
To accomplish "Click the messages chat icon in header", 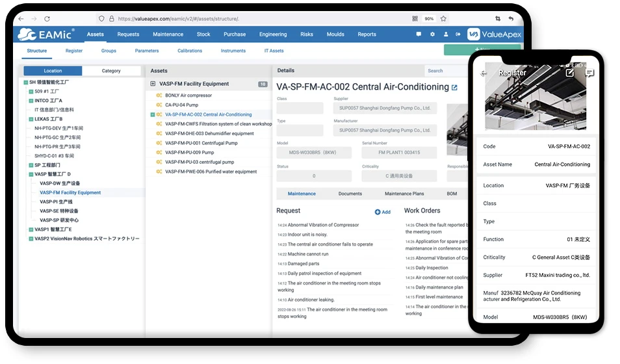I will [x=419, y=34].
